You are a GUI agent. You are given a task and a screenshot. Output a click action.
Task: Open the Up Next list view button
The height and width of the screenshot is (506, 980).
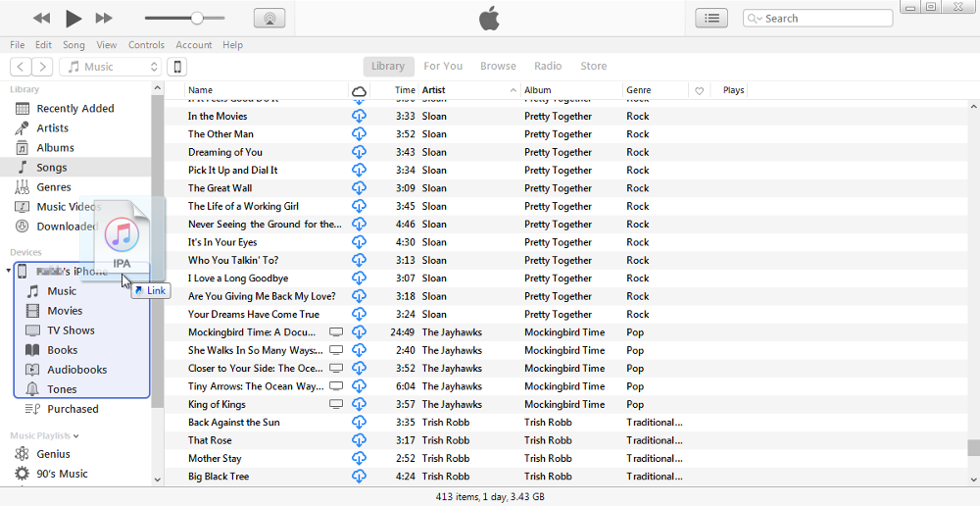pos(711,18)
